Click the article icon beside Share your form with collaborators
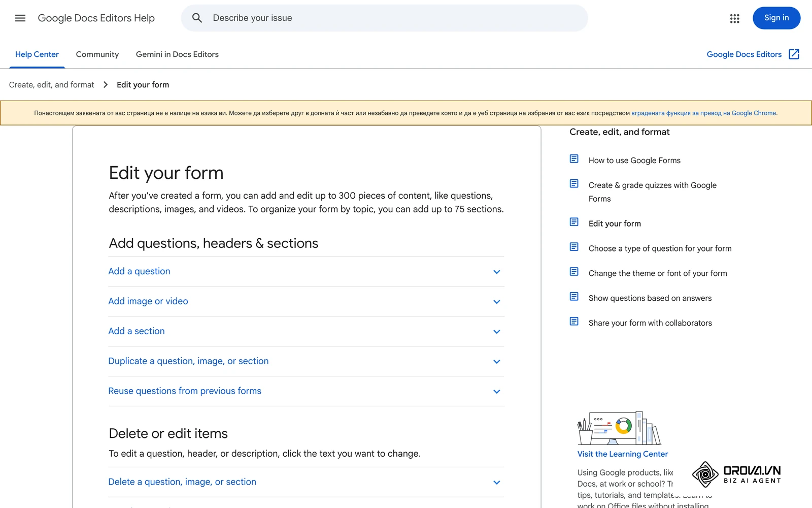Image resolution: width=812 pixels, height=508 pixels. [x=574, y=322]
